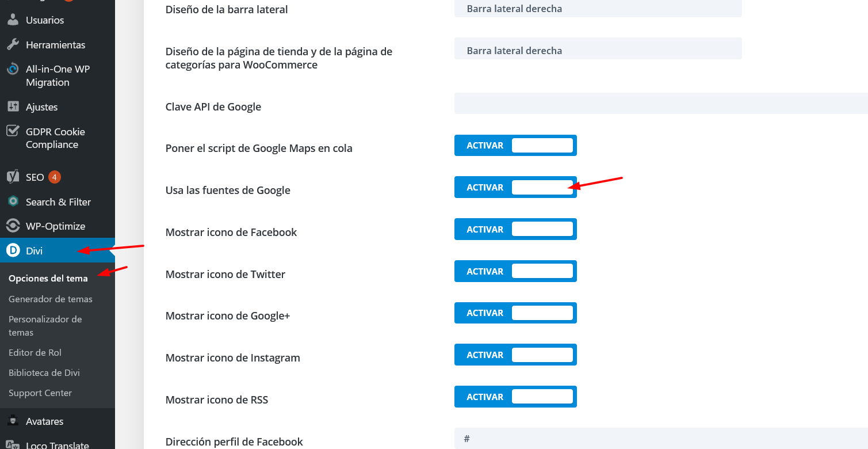Click the Herramientas wrench icon
Image resolution: width=868 pixels, height=449 pixels.
[13, 44]
